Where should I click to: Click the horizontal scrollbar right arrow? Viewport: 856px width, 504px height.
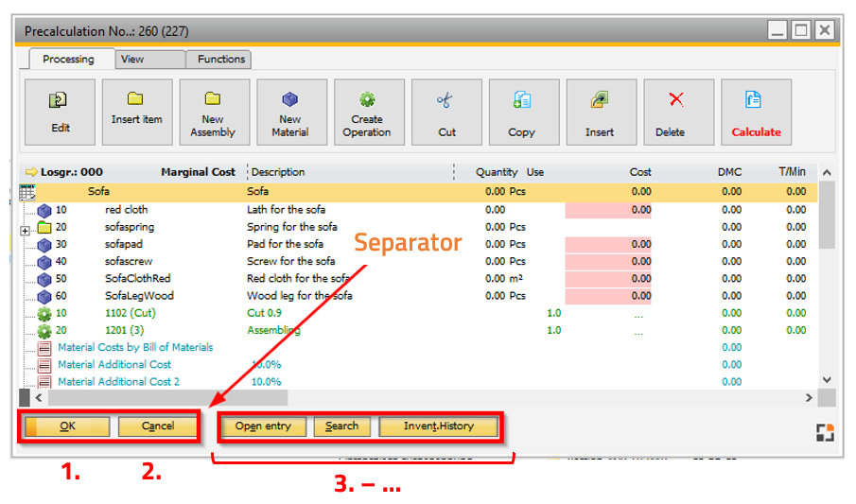click(x=808, y=399)
